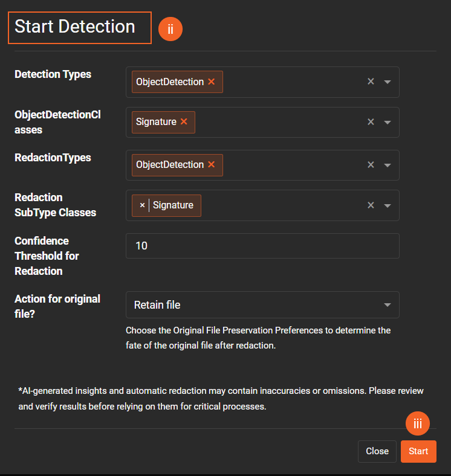451x476 pixels.
Task: Clear all RedactionTypes selections
Action: point(371,165)
